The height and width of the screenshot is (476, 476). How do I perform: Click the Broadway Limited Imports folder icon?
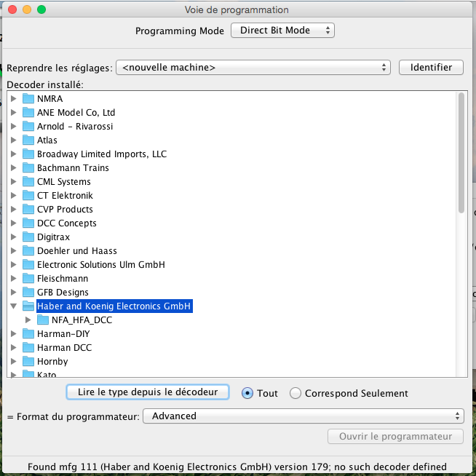point(28,154)
